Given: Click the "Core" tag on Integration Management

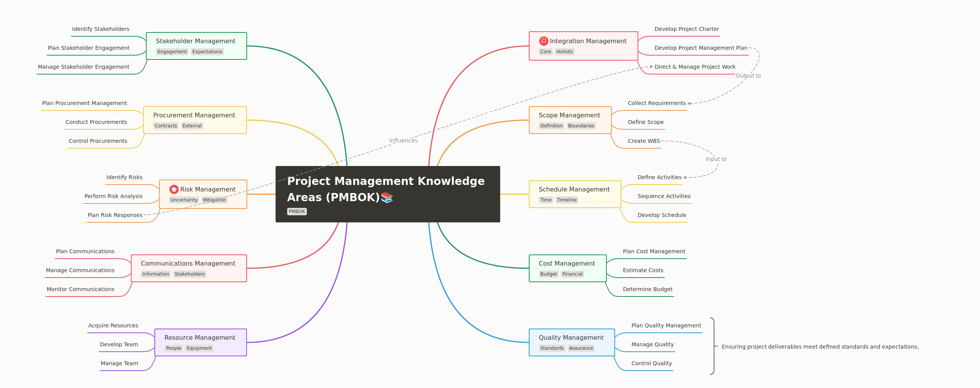Looking at the screenshot, I should [545, 51].
